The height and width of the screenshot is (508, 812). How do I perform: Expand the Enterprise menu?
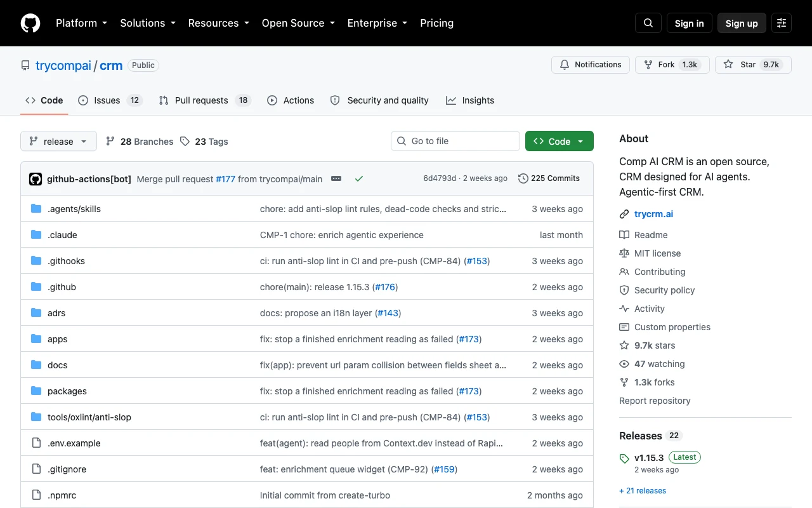point(377,23)
